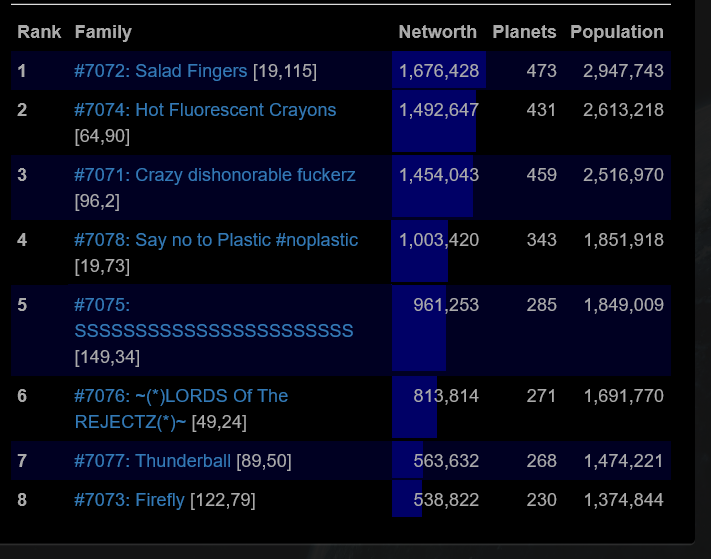
Task: Click the Networth column header
Action: coord(437,32)
